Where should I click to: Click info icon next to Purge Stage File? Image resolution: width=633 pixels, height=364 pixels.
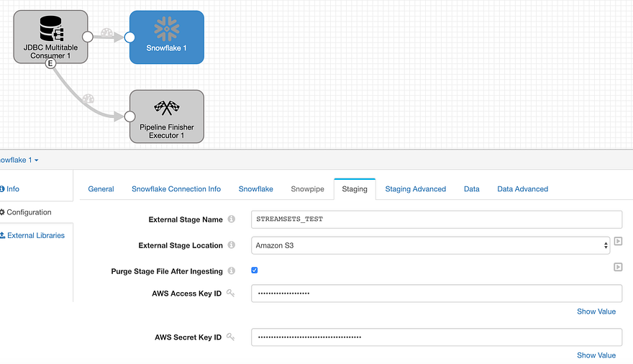(232, 270)
